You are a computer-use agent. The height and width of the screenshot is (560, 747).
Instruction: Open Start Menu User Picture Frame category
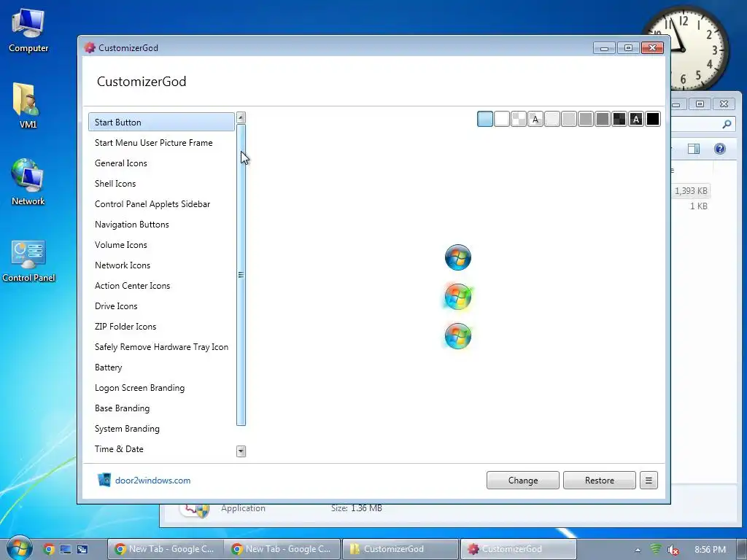coord(161,143)
